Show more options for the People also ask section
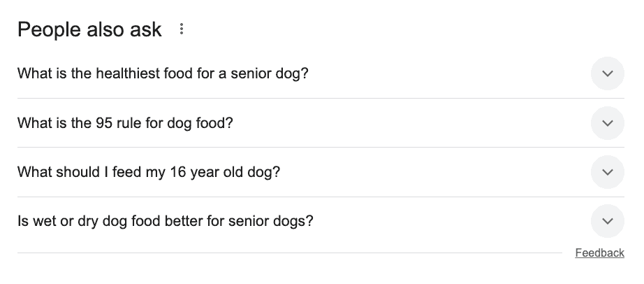Screen dimensions: 644x284 point(182,30)
